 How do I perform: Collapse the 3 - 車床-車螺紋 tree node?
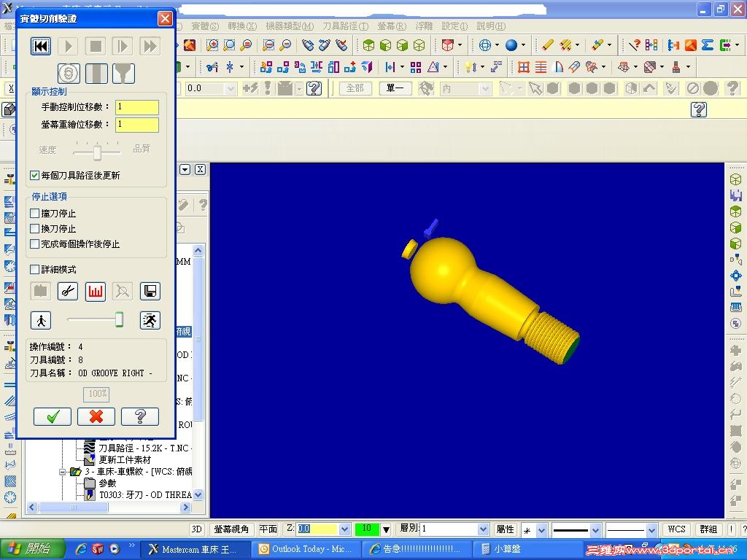(x=63, y=472)
